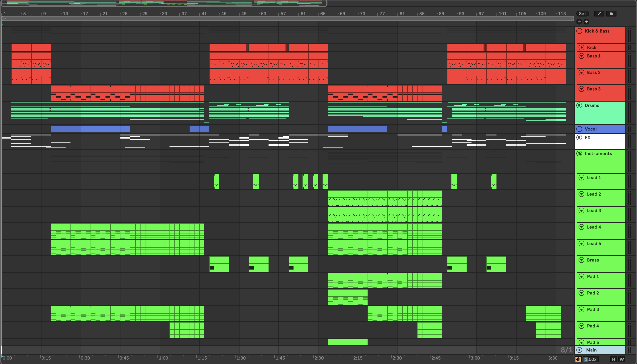Select first Brass clip at bar 43
The height and width of the screenshot is (364, 637).
point(219,264)
